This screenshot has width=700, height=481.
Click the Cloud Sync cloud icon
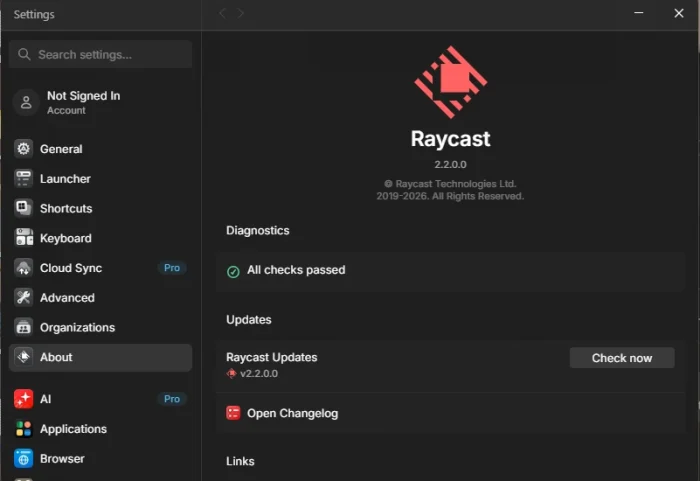coord(23,268)
